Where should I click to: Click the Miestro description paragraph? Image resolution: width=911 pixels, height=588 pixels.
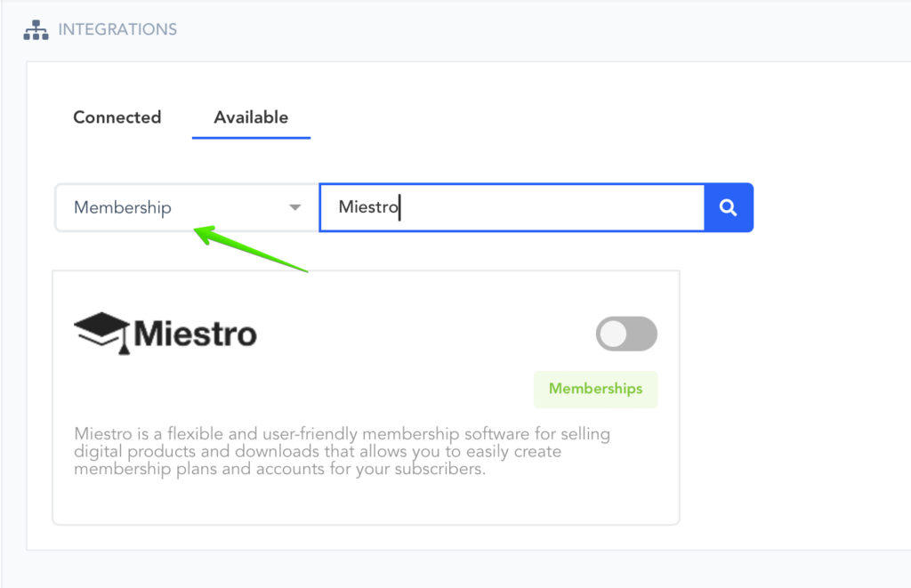341,451
